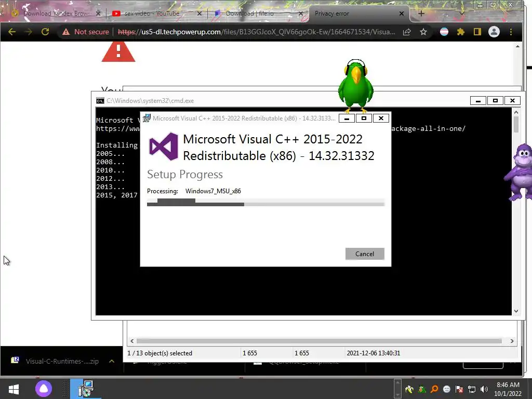Click the banana tray icon
Screen dimensions: 532x399
pos(409,389)
